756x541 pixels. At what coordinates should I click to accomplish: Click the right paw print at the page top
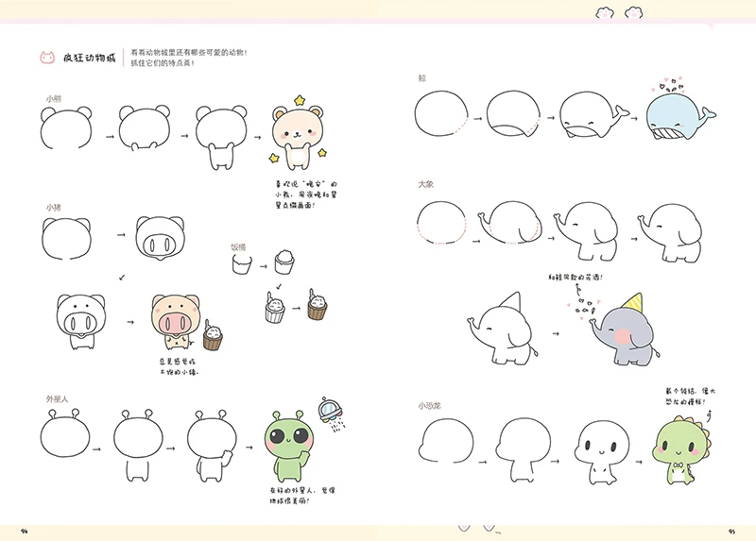(633, 13)
